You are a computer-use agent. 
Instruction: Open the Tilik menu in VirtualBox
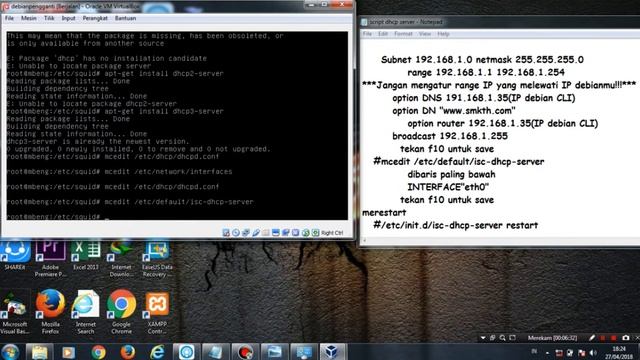click(49, 18)
